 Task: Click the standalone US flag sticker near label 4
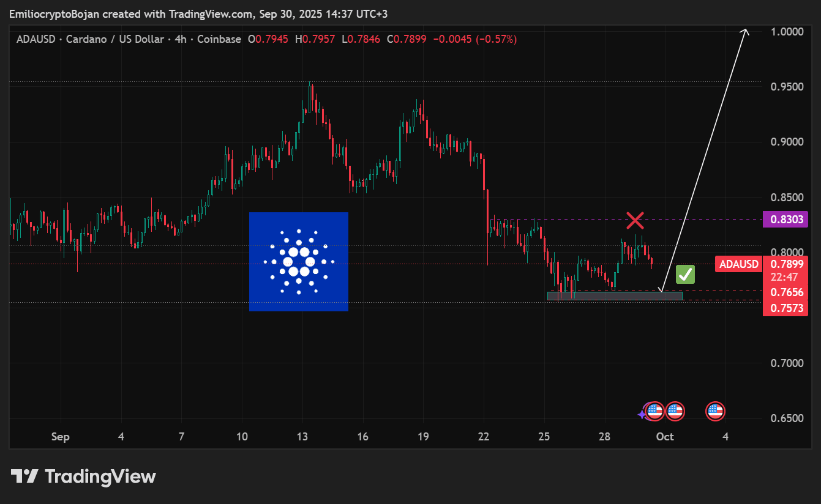(716, 412)
